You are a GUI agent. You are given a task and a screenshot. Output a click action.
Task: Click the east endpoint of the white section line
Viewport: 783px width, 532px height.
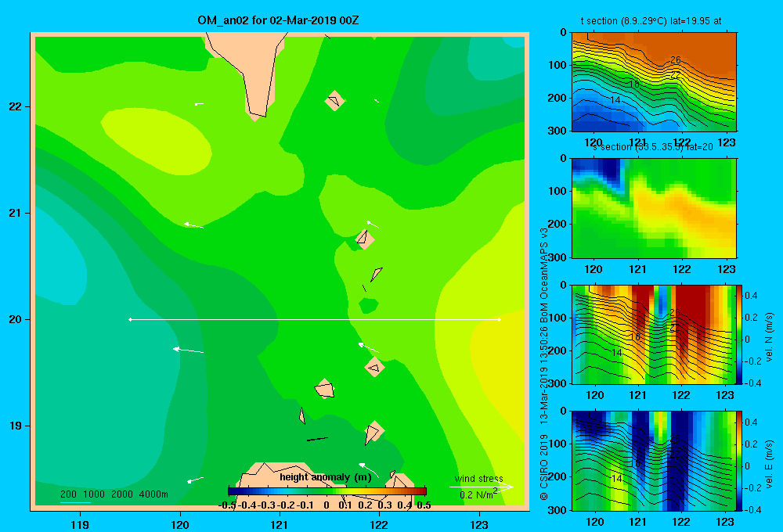(x=499, y=319)
